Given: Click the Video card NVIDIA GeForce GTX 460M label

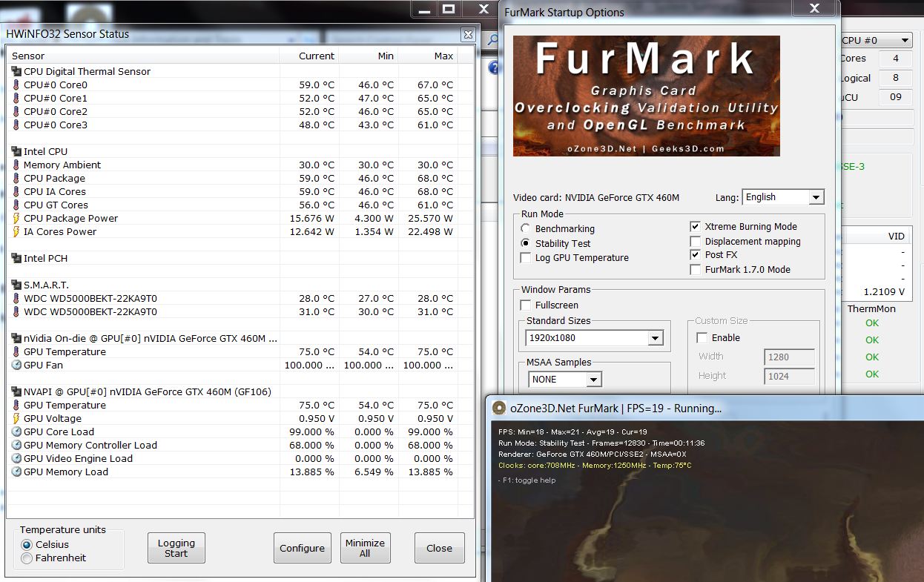Looking at the screenshot, I should [596, 198].
